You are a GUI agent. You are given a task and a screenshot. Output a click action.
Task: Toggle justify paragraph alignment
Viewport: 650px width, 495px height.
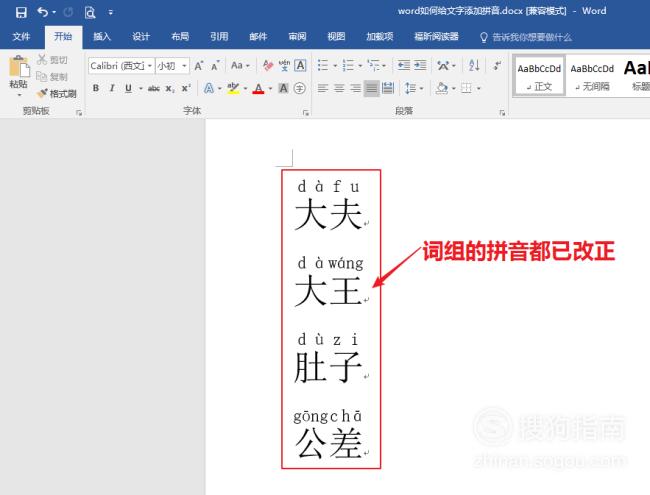point(372,88)
